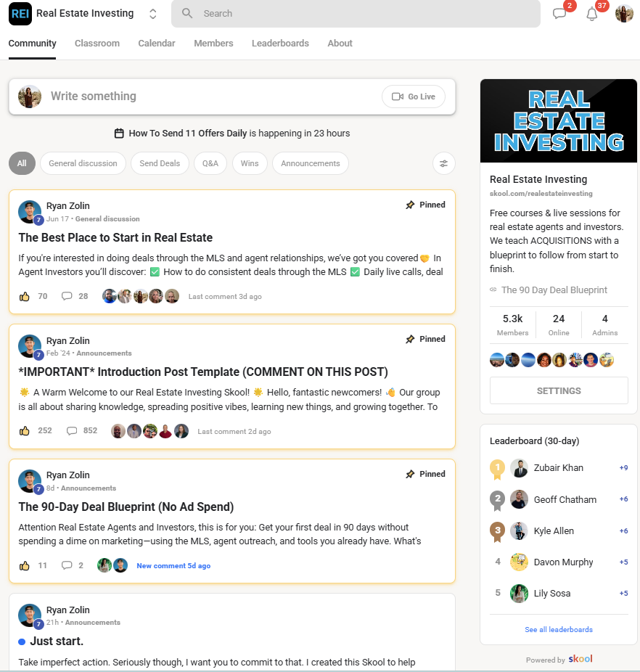The height and width of the screenshot is (672, 640).
Task: Filter posts by Wins category
Action: point(250,163)
